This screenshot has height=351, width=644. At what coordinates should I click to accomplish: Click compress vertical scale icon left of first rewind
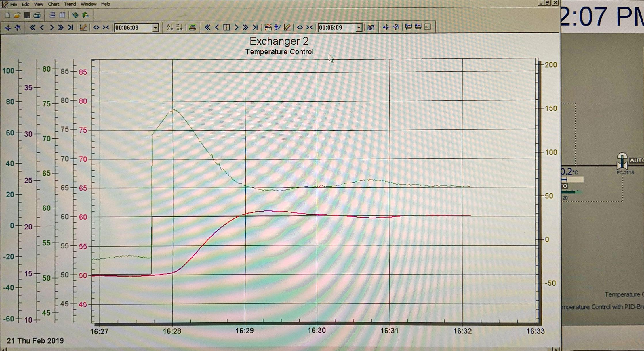(8, 28)
